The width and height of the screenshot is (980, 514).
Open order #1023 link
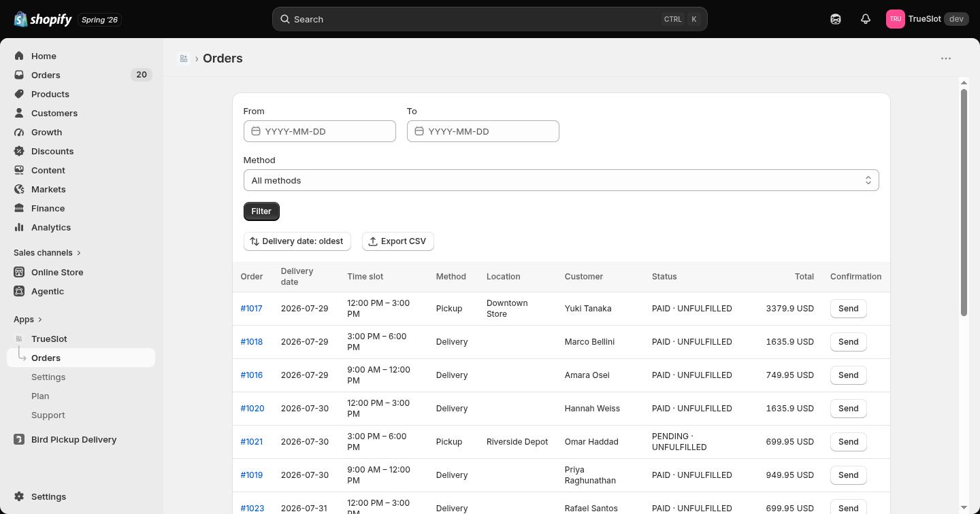(x=252, y=509)
